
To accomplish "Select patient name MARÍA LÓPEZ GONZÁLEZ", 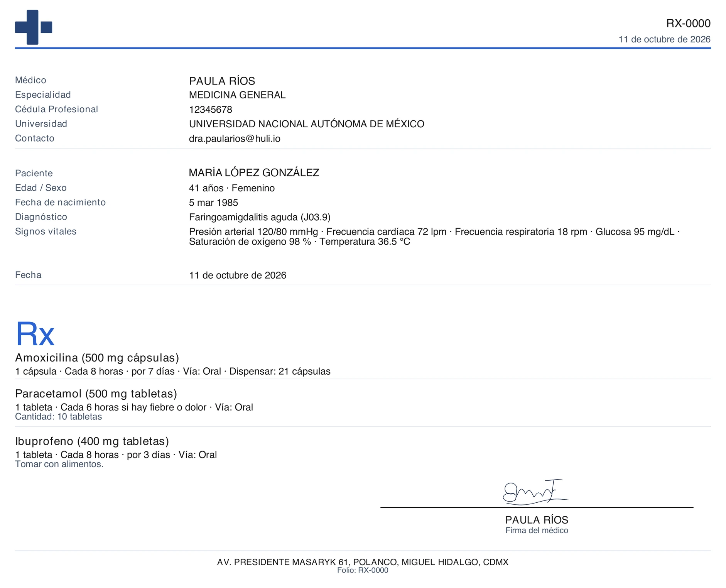I will click(254, 172).
